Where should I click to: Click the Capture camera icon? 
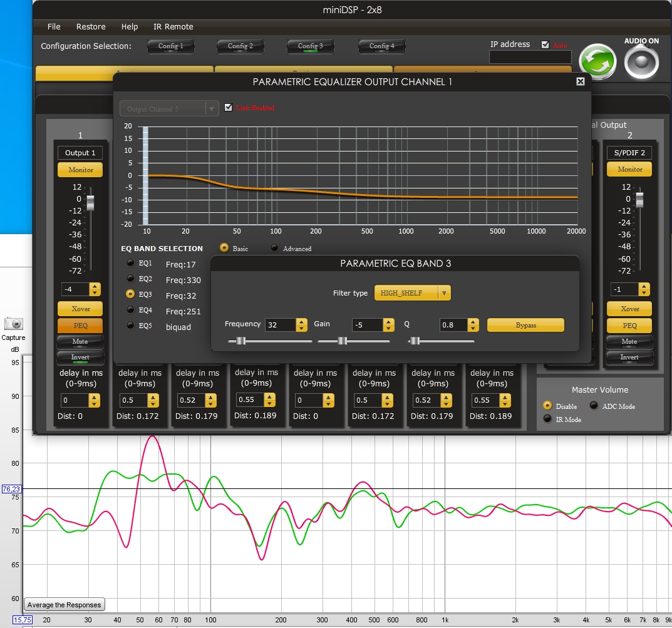coord(13,324)
